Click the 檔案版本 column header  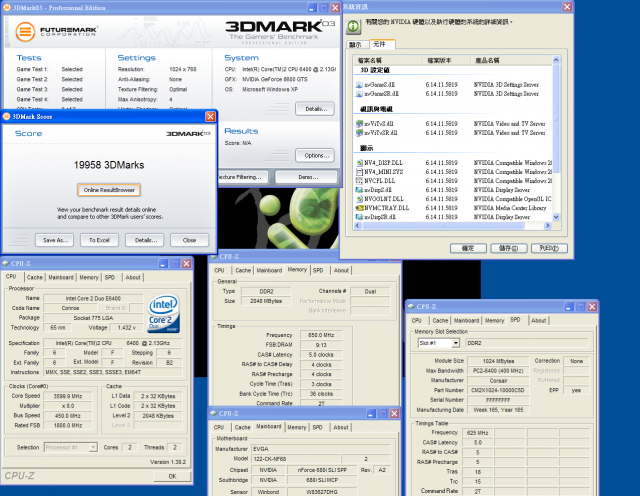pos(447,60)
